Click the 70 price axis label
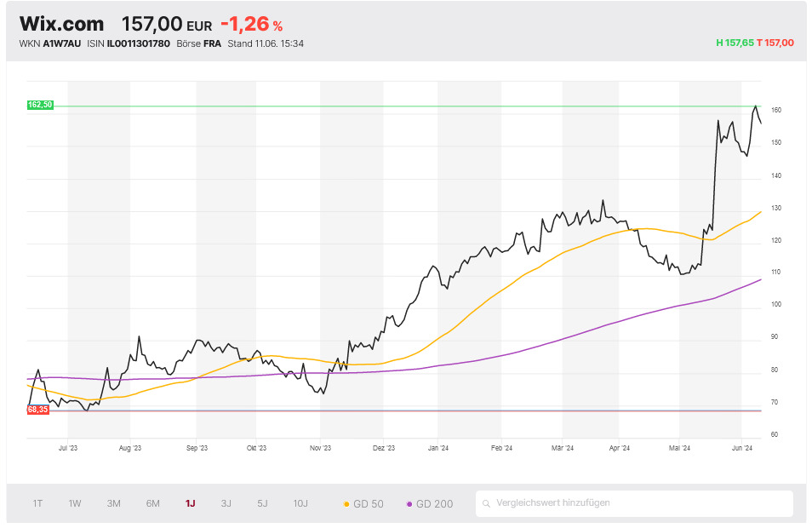Viewport: 812px width, 528px height. (775, 402)
